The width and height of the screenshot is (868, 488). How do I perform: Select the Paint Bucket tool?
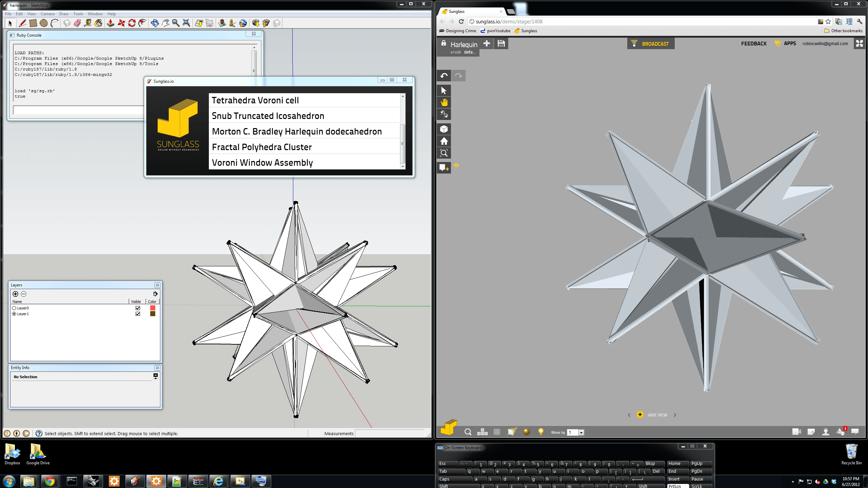click(98, 23)
